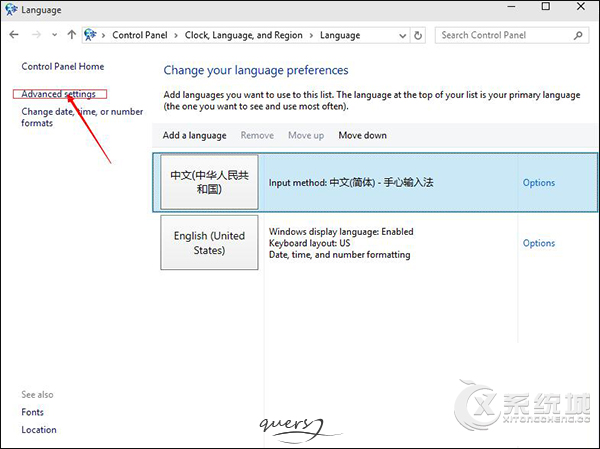This screenshot has width=600, height=449.
Task: Select Clock, Language, and Region breadcrumb
Action: point(244,35)
